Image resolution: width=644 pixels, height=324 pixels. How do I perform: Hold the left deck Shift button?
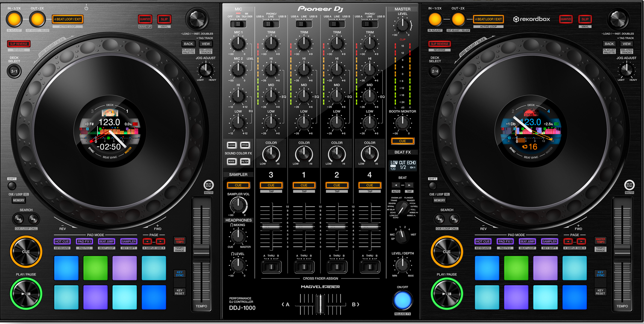[12, 185]
